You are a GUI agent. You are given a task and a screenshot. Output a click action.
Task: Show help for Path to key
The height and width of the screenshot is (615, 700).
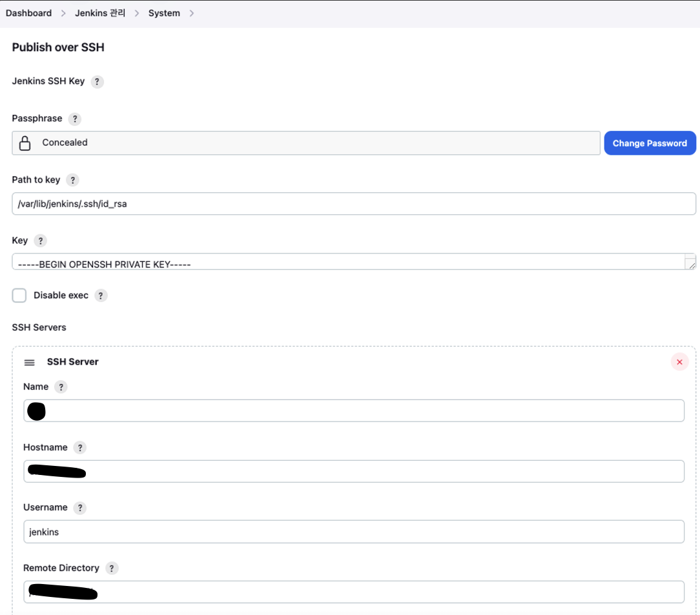click(72, 180)
